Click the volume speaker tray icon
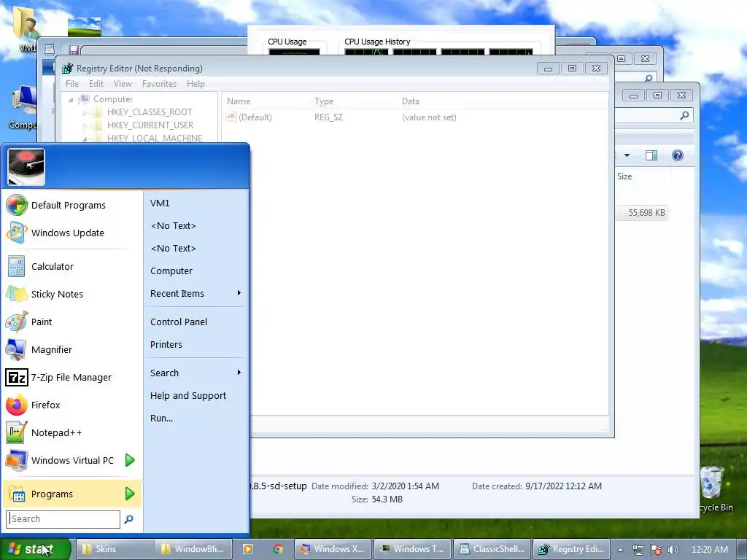This screenshot has height=560, width=747. click(x=673, y=550)
